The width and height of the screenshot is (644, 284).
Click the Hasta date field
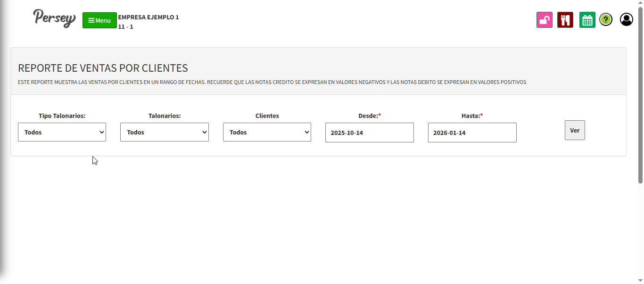pyautogui.click(x=472, y=133)
